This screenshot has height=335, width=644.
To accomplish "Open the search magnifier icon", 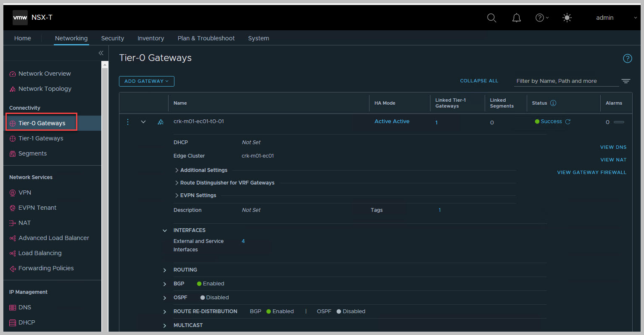I will click(x=491, y=18).
